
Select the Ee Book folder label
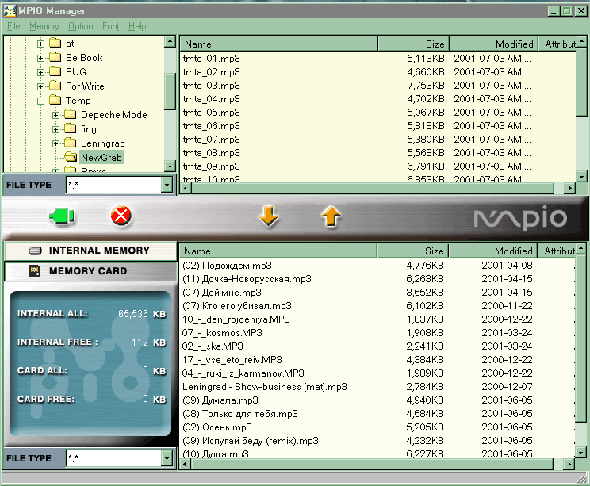84,58
